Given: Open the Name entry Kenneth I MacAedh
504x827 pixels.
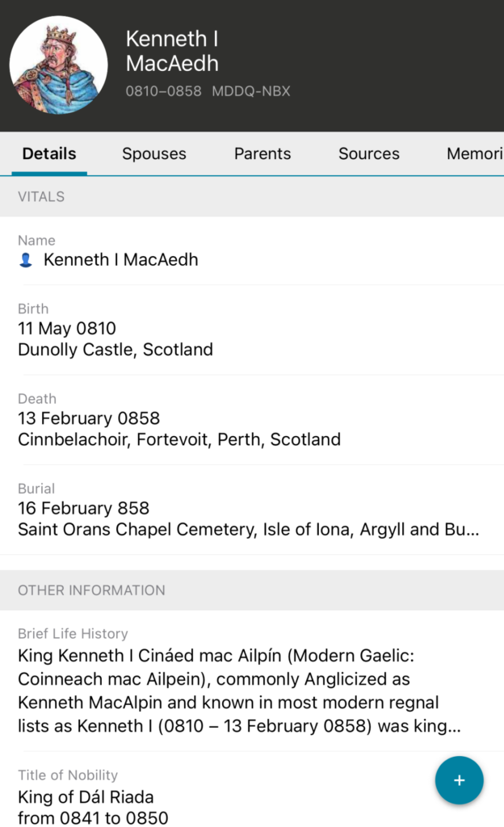Looking at the screenshot, I should click(x=121, y=259).
